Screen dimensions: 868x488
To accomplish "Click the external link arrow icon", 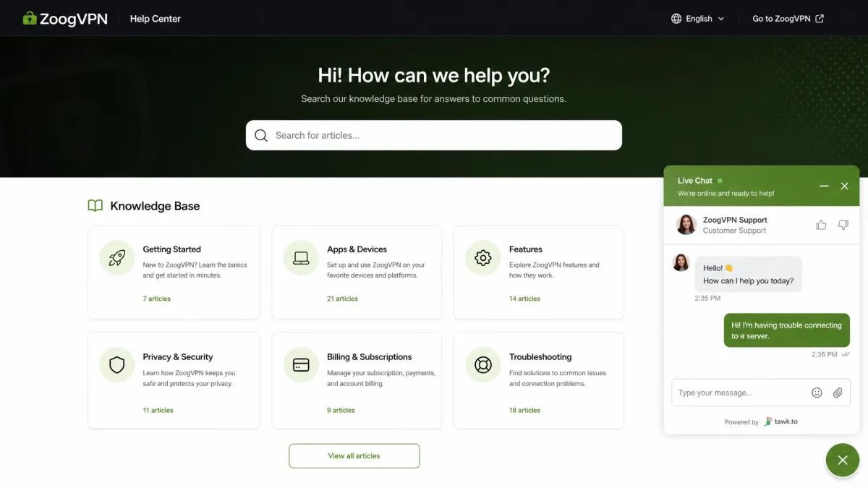I will point(820,19).
